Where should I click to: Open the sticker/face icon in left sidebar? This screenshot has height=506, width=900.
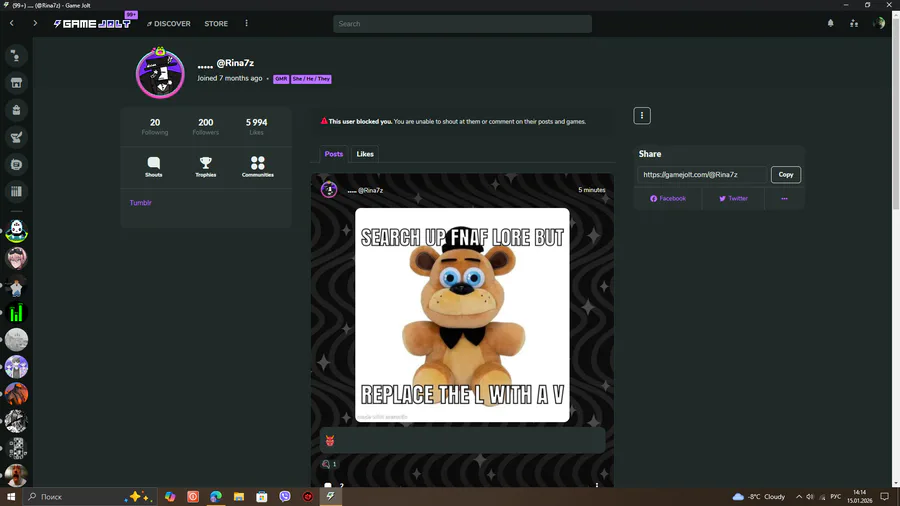[x=16, y=165]
